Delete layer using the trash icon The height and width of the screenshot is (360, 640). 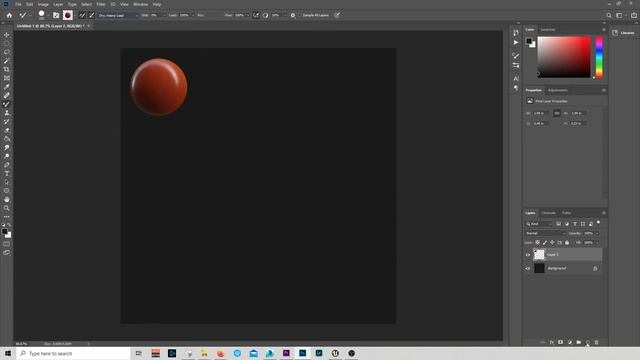coord(596,342)
